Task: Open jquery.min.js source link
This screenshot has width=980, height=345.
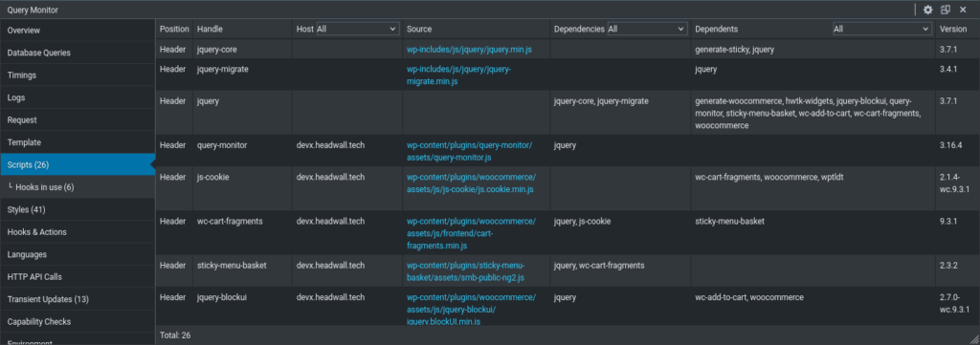Action: [469, 49]
